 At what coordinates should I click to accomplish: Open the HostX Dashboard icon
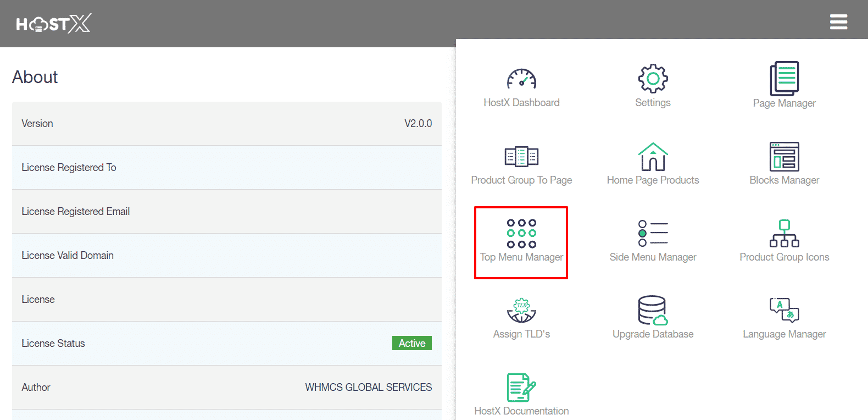pos(521,79)
